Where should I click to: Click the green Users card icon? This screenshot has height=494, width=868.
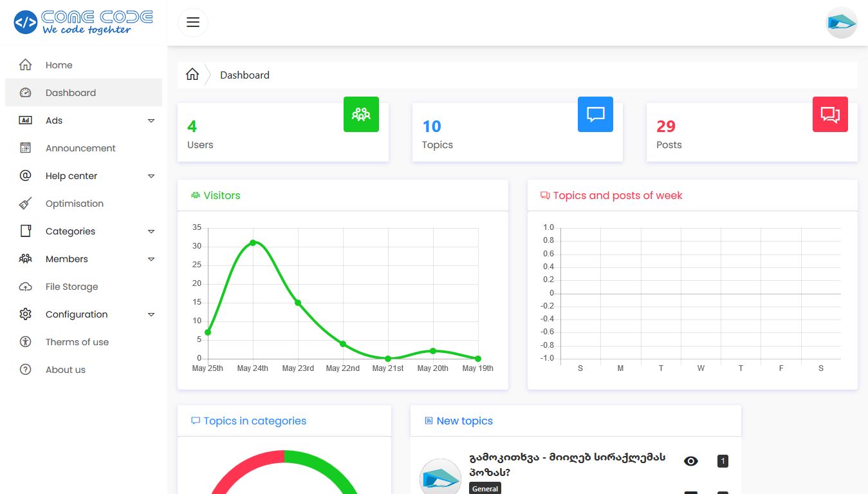click(x=361, y=115)
